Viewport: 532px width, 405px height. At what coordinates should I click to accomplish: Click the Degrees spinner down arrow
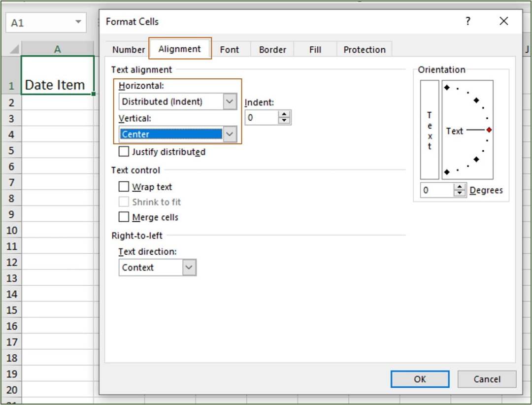460,193
